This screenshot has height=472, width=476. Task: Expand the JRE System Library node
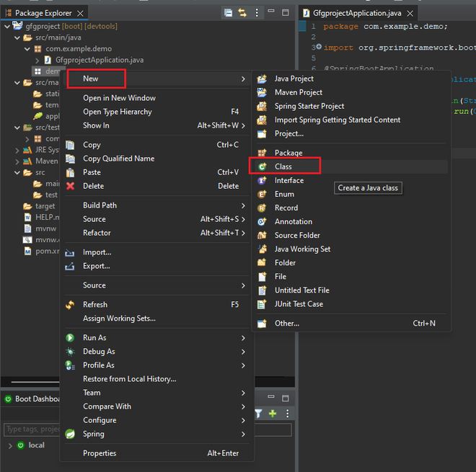click(17, 150)
